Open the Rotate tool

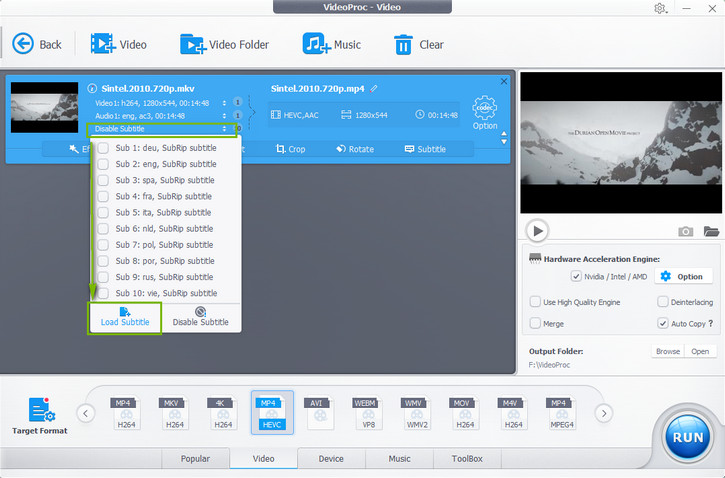pyautogui.click(x=355, y=149)
